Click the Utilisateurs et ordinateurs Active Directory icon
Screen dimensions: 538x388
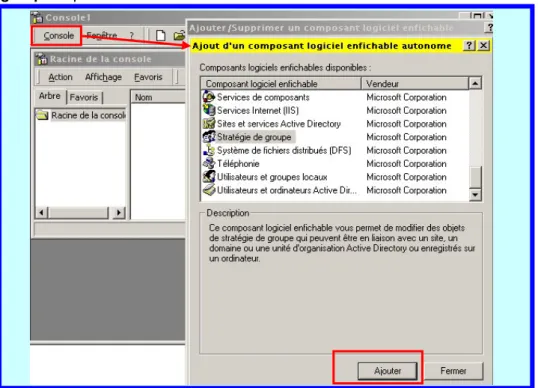[209, 190]
